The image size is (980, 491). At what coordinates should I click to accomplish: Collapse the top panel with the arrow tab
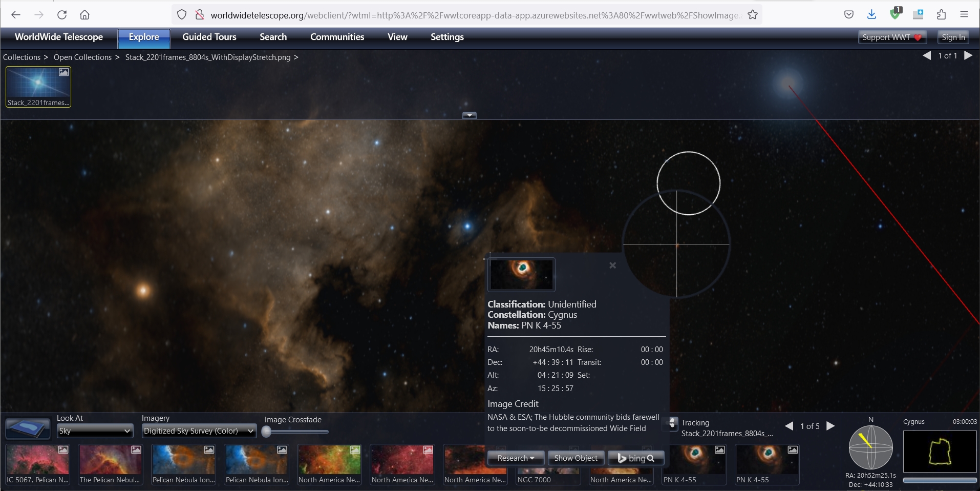coord(470,115)
